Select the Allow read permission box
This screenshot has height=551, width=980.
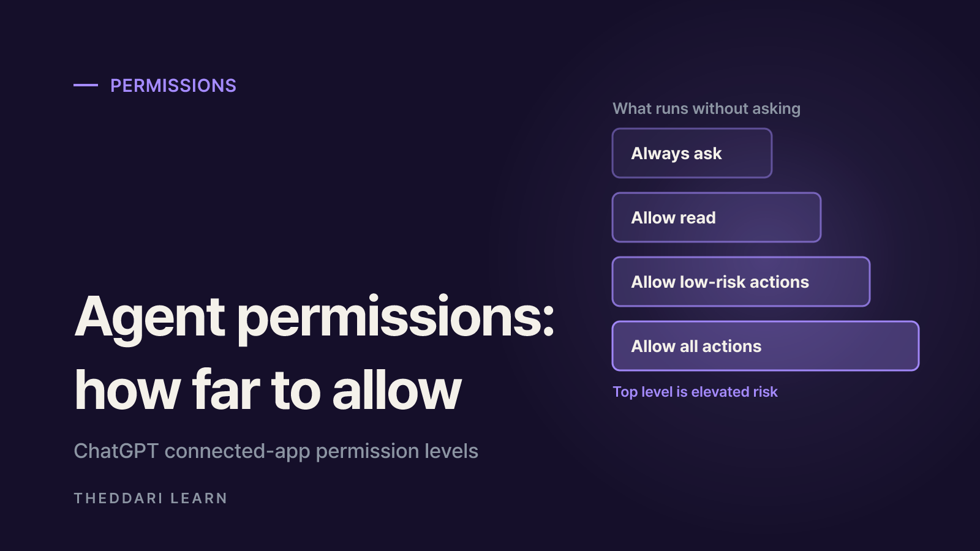(x=717, y=217)
